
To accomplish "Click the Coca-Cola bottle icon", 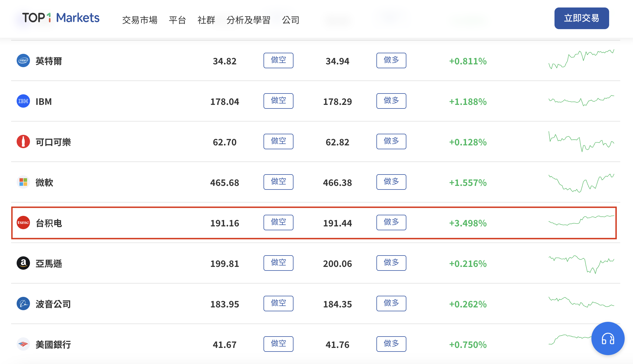I will point(23,141).
